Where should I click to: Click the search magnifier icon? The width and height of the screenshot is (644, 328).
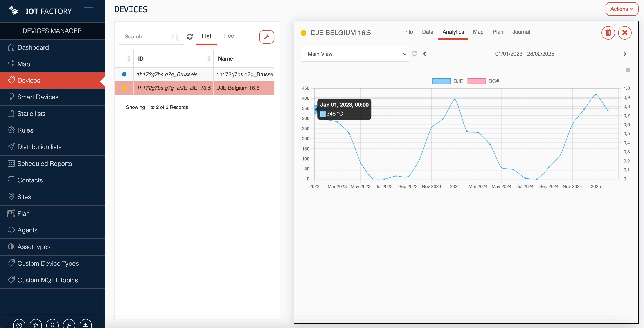(x=175, y=37)
